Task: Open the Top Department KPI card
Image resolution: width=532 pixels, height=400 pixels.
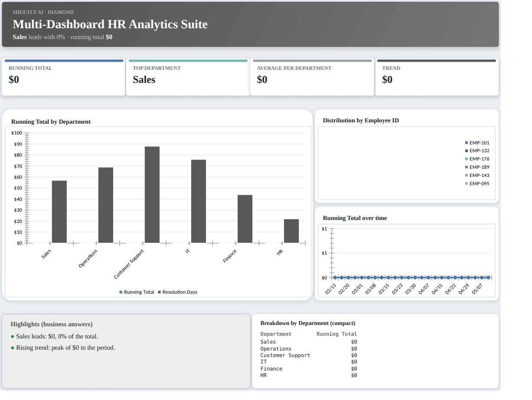Action: [188, 78]
